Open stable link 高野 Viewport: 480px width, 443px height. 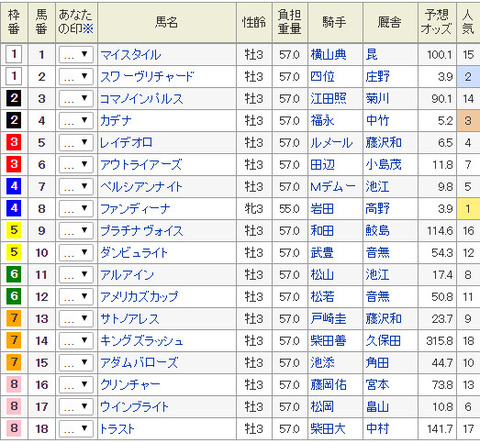coord(378,209)
